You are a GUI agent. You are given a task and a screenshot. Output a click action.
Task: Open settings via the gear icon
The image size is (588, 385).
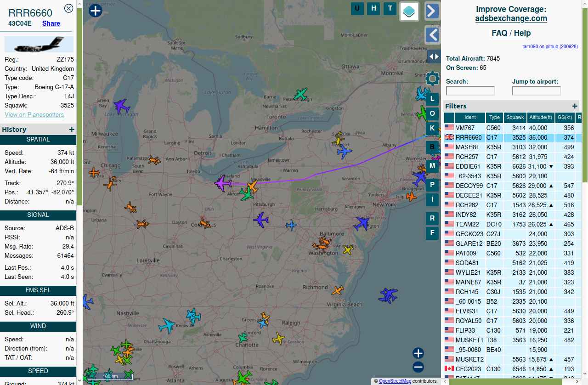tap(432, 79)
